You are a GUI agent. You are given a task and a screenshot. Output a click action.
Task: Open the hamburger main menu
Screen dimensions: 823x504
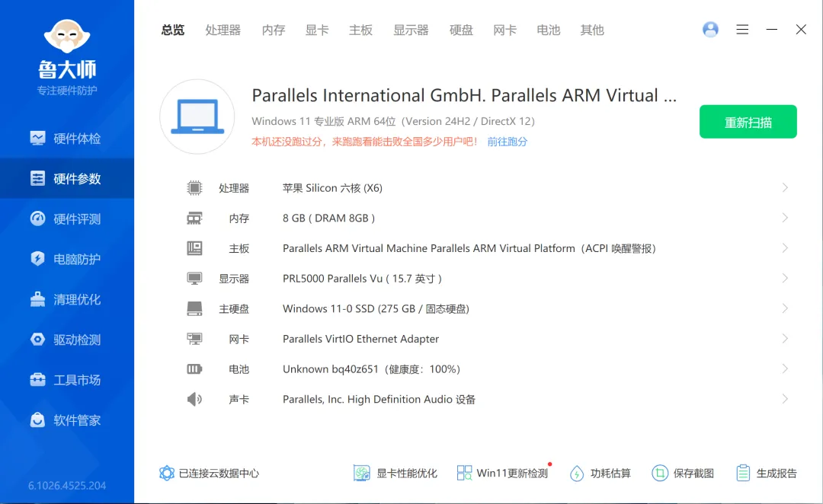[742, 30]
